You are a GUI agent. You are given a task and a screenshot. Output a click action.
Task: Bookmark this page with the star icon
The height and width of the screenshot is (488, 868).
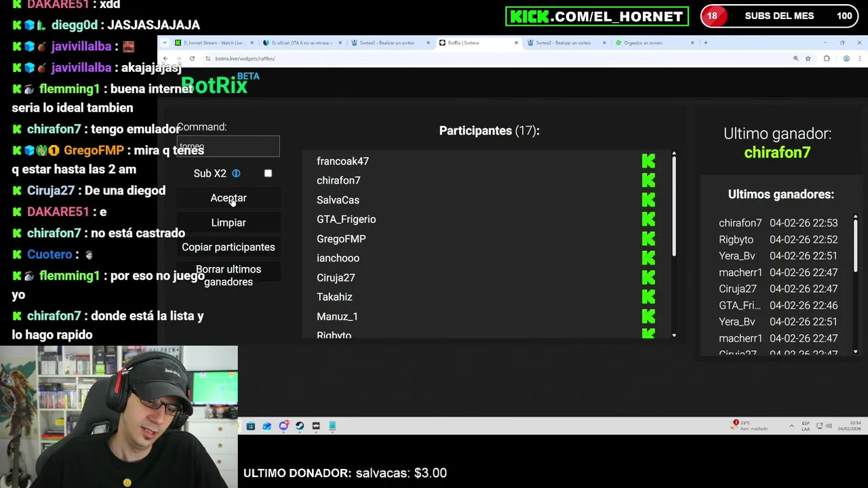point(808,59)
